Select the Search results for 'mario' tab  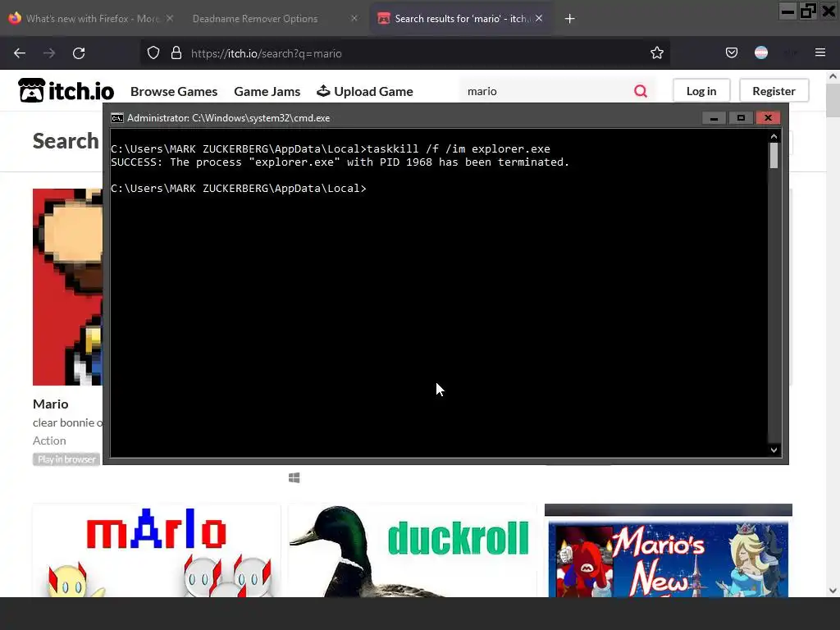pos(461,18)
